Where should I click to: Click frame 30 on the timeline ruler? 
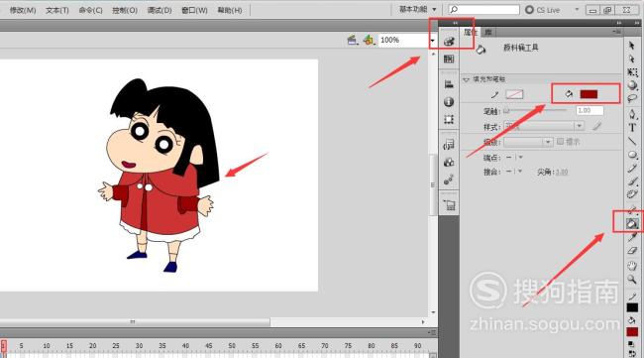(140, 346)
